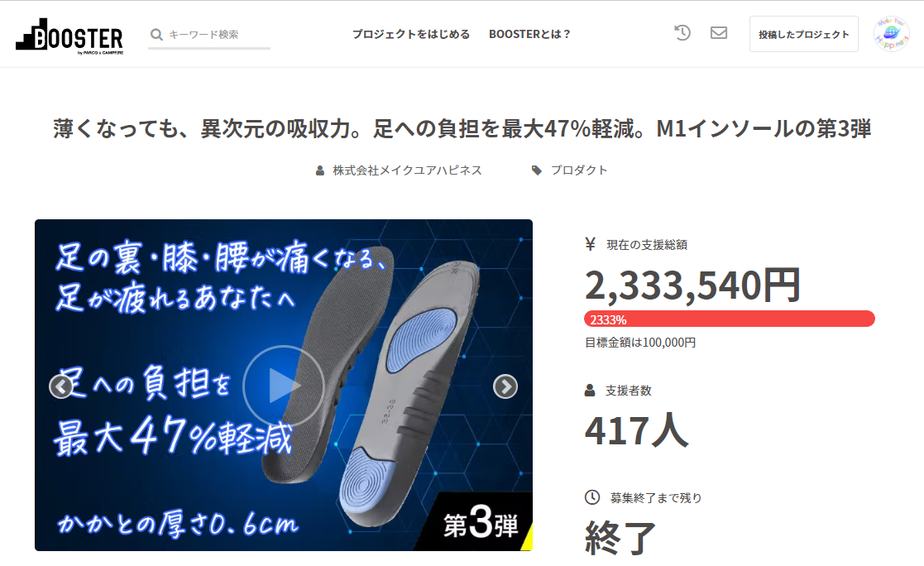The width and height of the screenshot is (924, 566).
Task: Open プロジェクトをはじめる menu link
Action: pyautogui.click(x=411, y=34)
